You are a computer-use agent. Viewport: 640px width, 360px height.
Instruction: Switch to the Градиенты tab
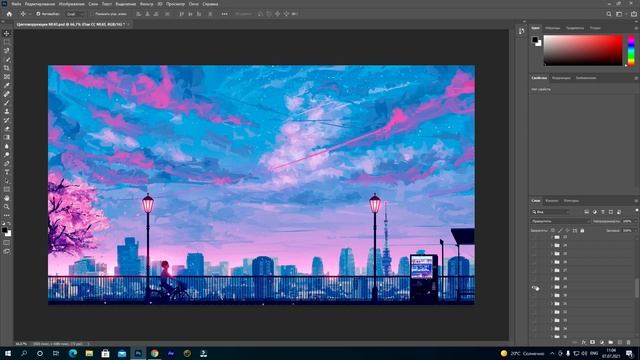pyautogui.click(x=575, y=28)
